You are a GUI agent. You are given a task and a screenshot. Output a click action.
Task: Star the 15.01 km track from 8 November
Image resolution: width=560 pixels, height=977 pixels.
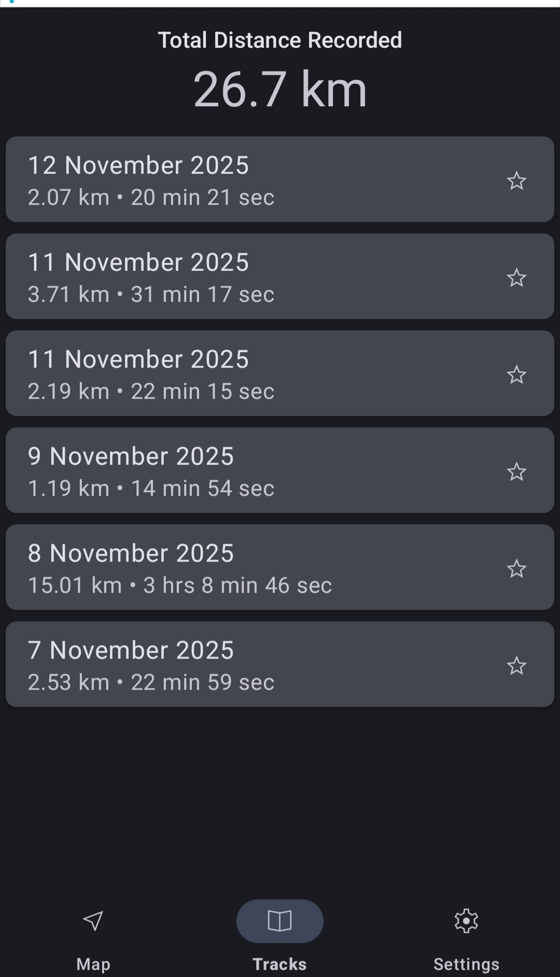[516, 569]
